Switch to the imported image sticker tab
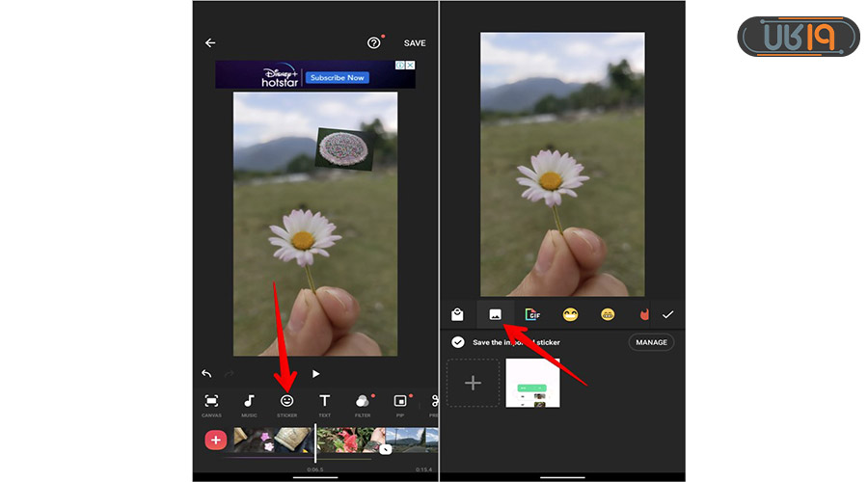 tap(495, 314)
